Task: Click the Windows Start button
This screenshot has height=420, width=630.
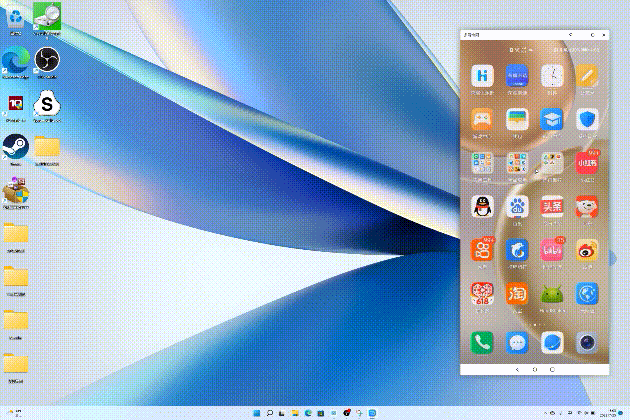Action: 258,412
